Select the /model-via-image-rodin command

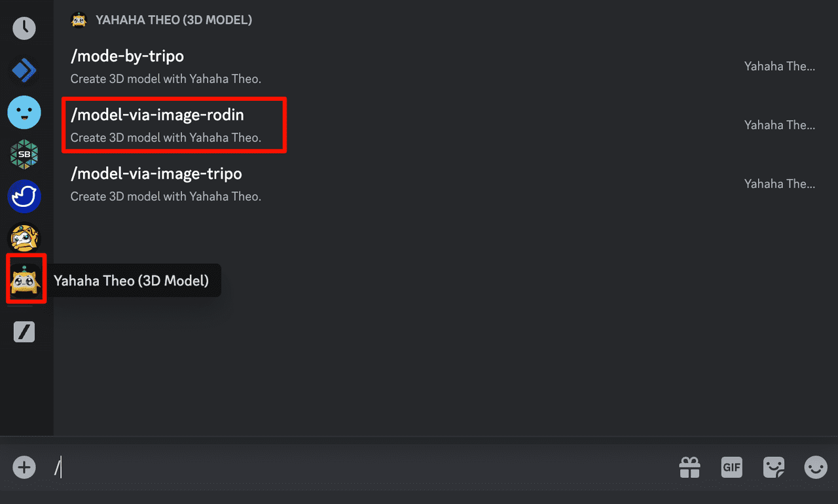click(x=157, y=115)
